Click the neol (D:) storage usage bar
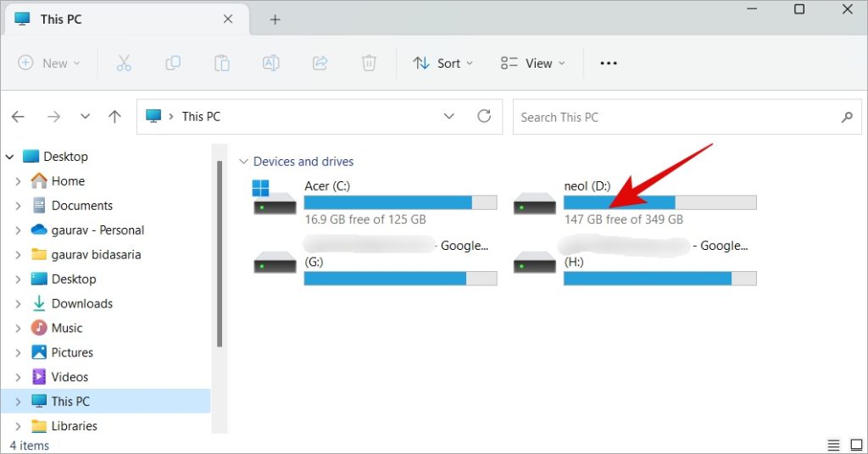Screen dimensions: 868x454 coord(659,202)
